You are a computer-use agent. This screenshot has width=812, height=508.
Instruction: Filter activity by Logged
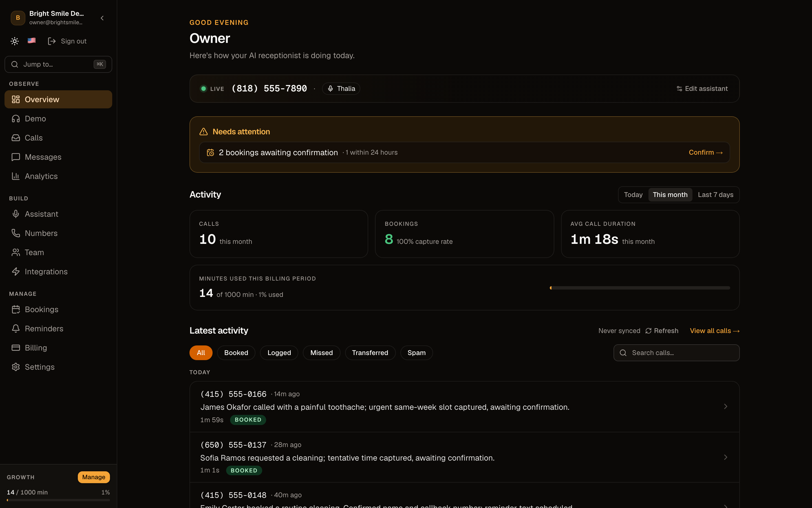pos(279,353)
